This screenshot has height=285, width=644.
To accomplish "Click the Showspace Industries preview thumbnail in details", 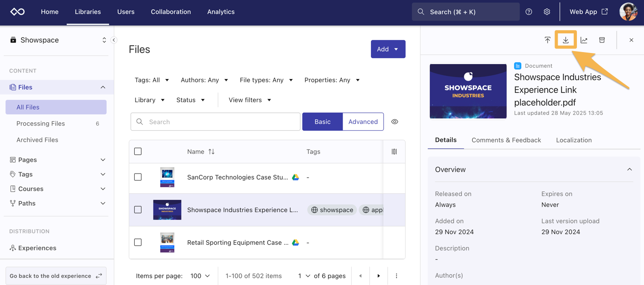I will point(468,91).
